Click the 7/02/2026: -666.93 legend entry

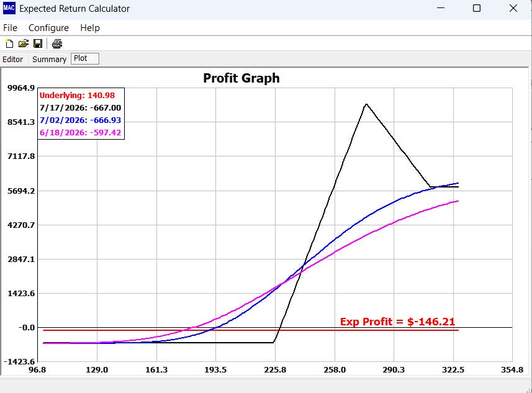click(x=81, y=120)
